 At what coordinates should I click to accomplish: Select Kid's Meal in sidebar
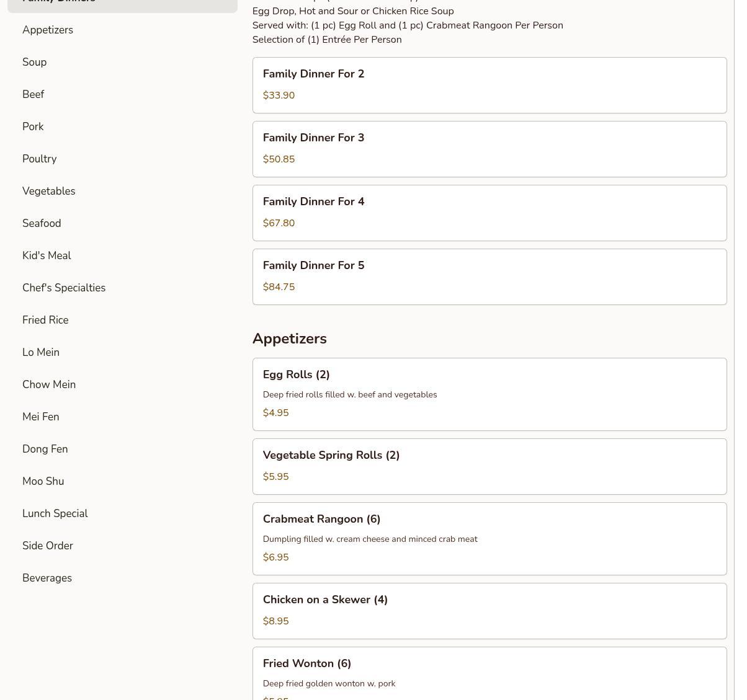click(x=47, y=255)
